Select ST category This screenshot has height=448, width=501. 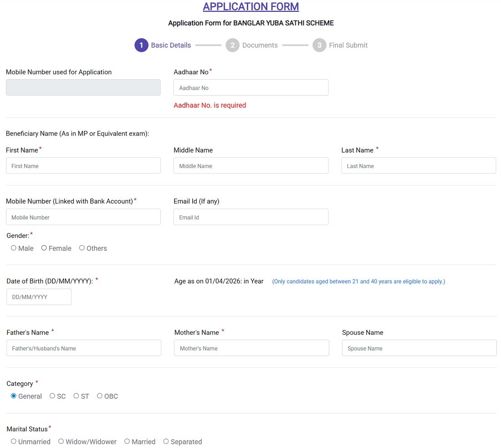76,396
